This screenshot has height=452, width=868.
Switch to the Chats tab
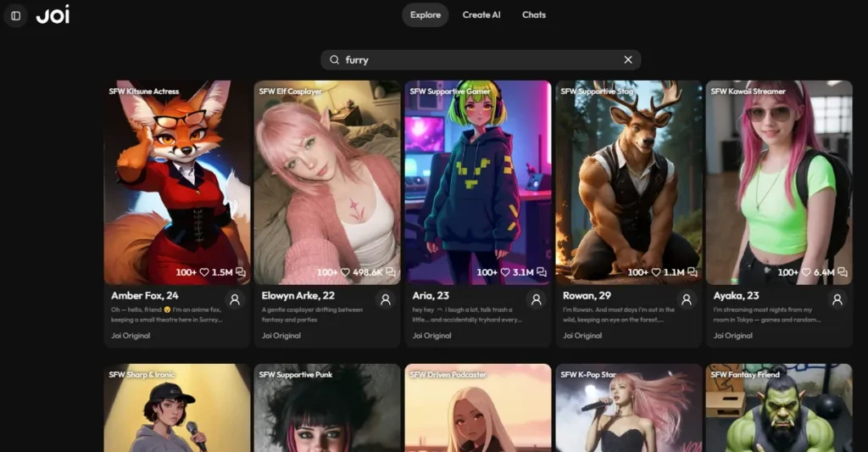[x=534, y=15]
